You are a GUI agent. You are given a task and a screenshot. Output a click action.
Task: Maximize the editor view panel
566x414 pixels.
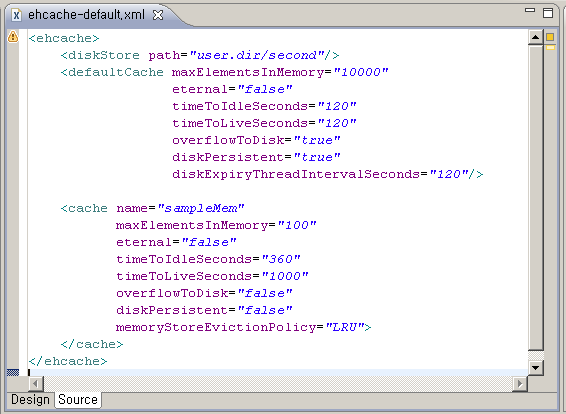point(548,13)
